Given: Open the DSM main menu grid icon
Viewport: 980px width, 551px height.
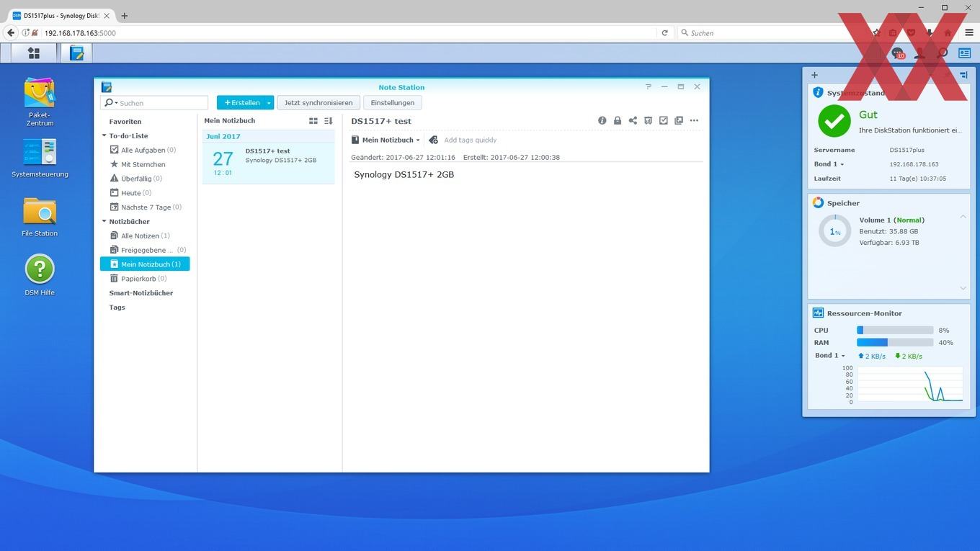Looking at the screenshot, I should 34,53.
